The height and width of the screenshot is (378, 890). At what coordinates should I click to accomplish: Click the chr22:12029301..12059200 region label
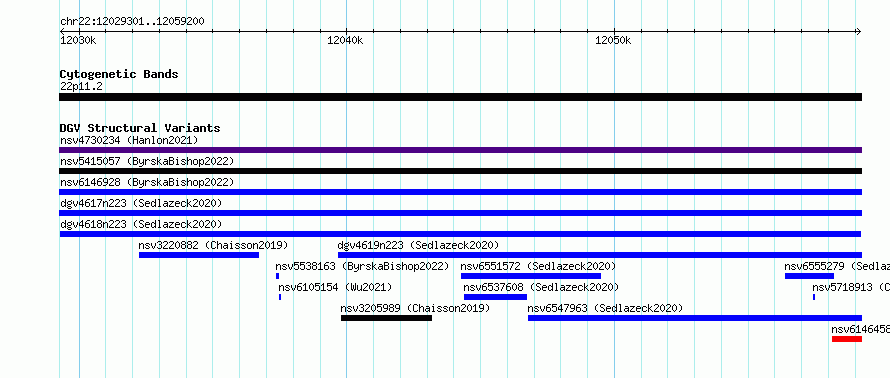tap(132, 22)
